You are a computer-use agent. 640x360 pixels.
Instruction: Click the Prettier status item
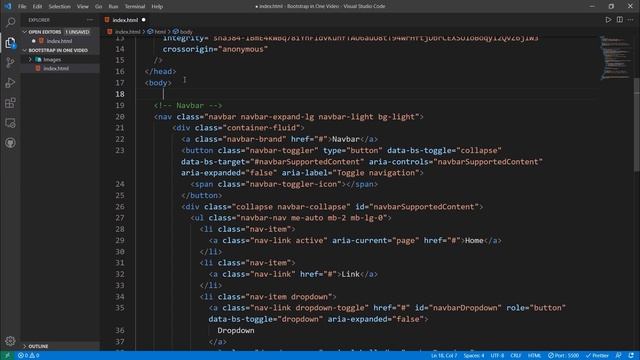(x=597, y=356)
